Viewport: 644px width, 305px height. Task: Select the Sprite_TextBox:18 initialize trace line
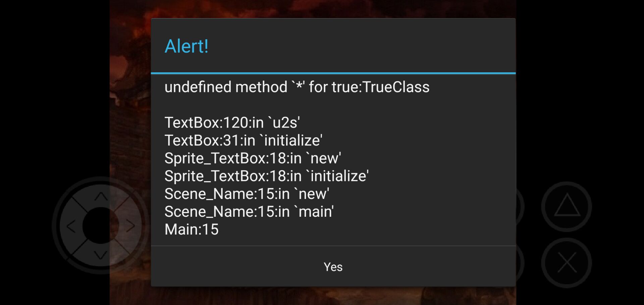coord(267,176)
